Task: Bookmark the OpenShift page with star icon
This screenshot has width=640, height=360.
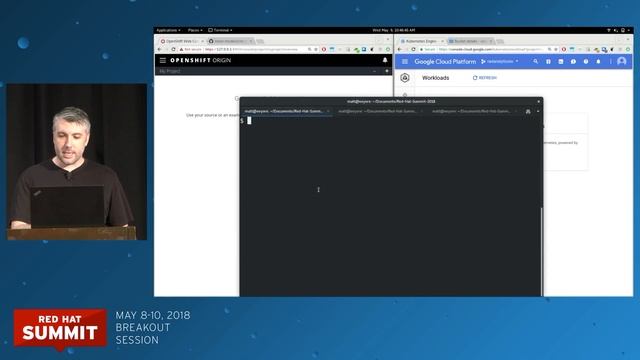Action: click(x=316, y=49)
